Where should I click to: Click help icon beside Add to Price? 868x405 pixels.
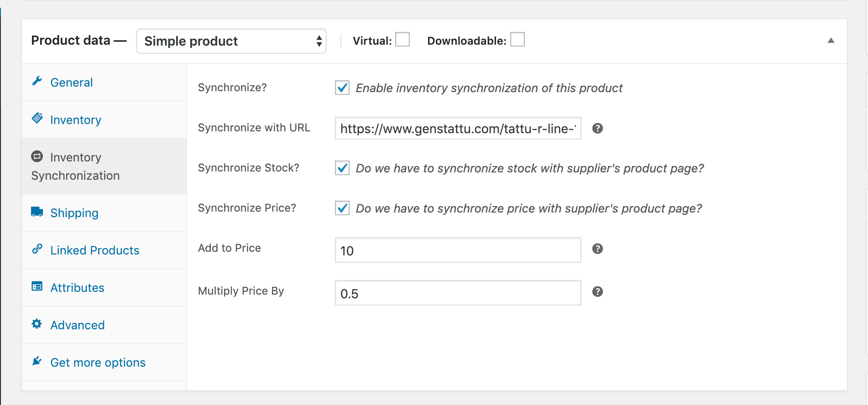(597, 249)
